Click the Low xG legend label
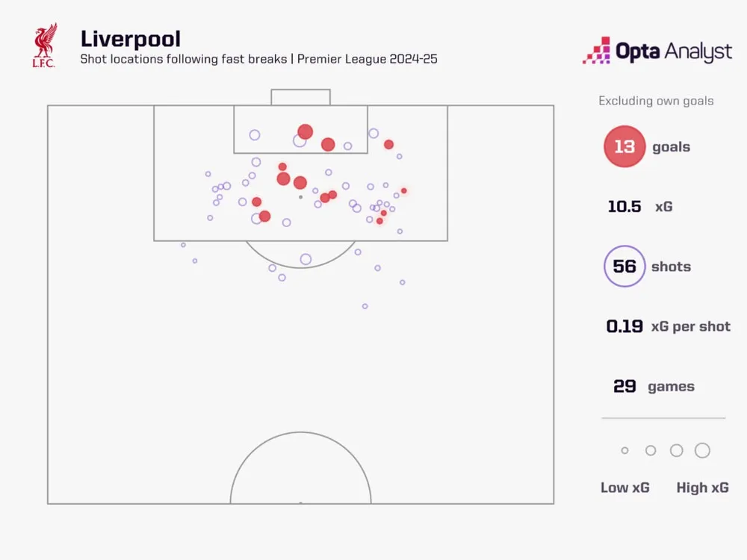Screen dimensions: 747x560 pos(625,488)
